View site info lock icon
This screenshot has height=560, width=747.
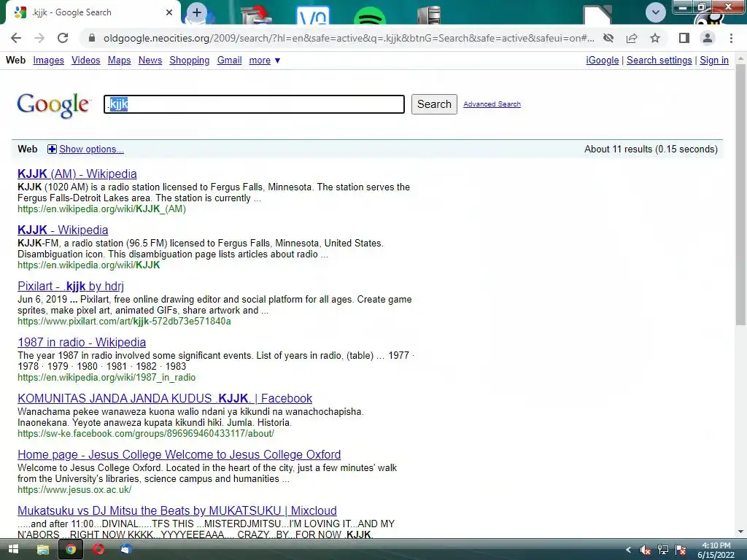click(x=92, y=38)
